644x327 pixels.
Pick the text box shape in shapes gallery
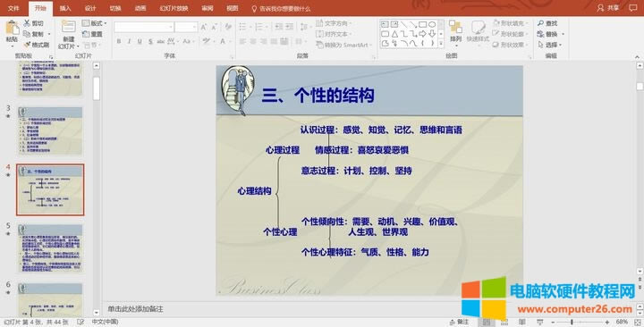coord(385,25)
